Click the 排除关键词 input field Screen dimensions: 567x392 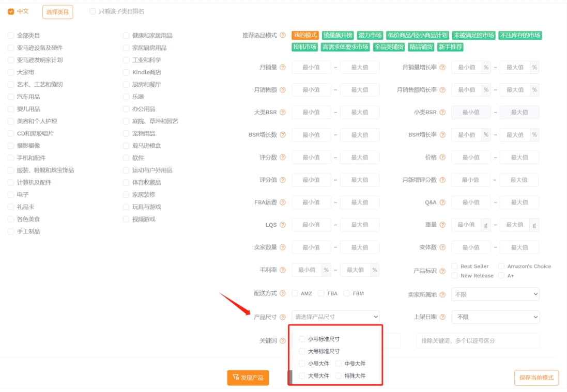477,341
